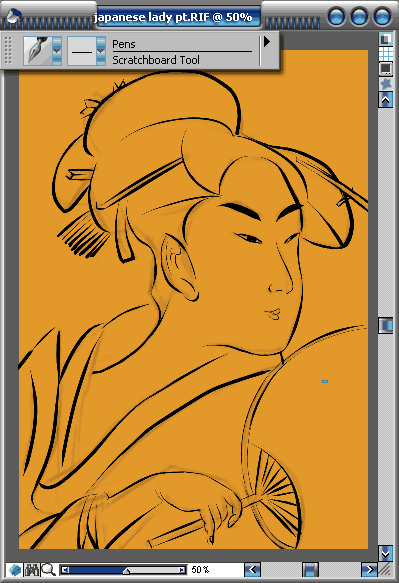
Task: Open the brush selector flyout menu arrow
Action: pos(267,42)
